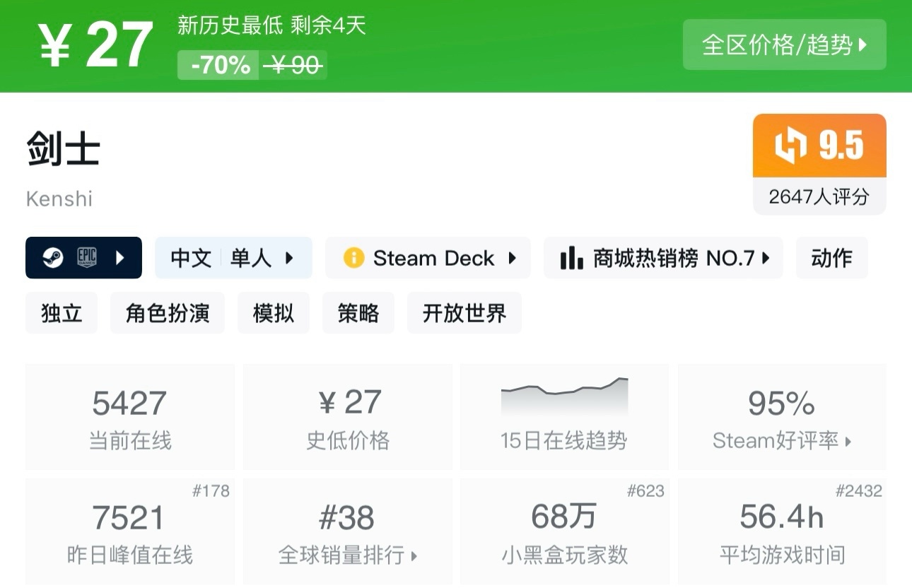Select the 角色扮演 category tag

167,313
